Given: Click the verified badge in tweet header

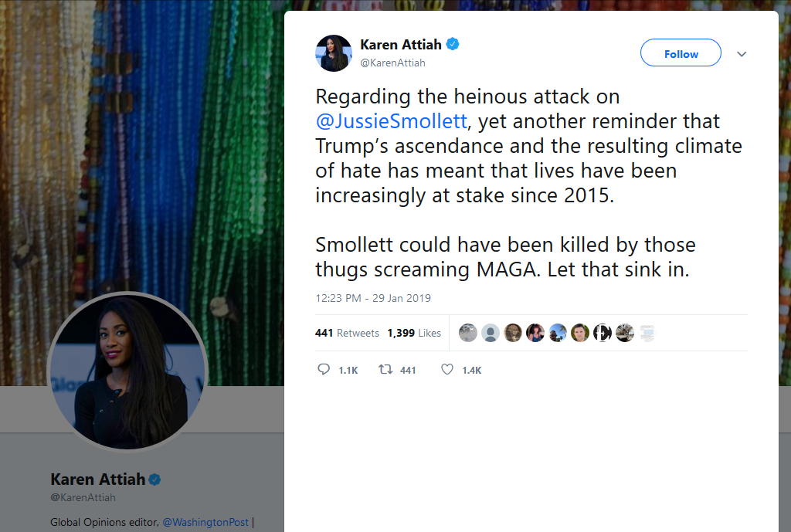Looking at the screenshot, I should coord(453,44).
